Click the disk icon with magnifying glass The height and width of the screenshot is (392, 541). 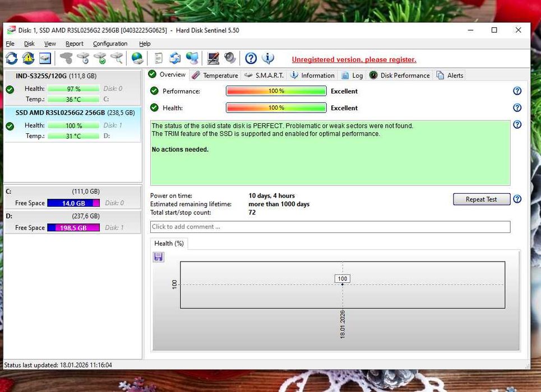pos(117,58)
